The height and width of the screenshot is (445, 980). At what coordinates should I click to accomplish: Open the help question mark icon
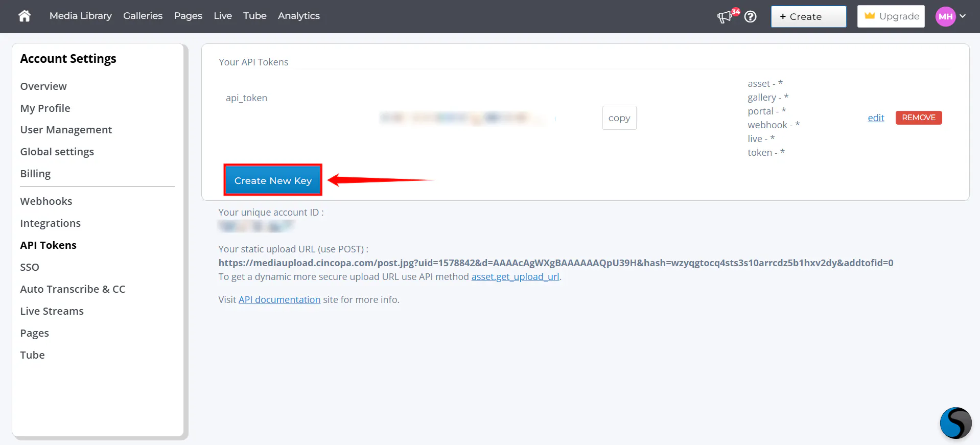point(750,17)
